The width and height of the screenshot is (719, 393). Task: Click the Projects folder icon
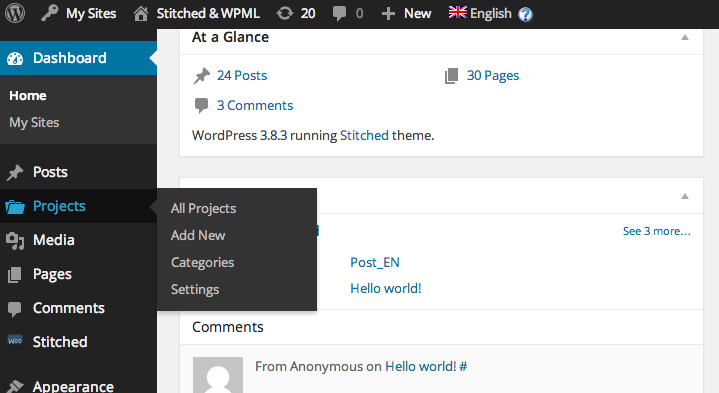pos(15,207)
